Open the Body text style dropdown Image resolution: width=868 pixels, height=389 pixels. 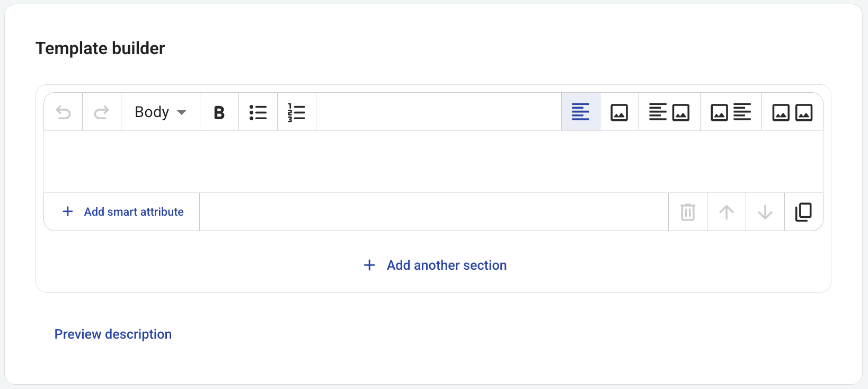click(161, 112)
